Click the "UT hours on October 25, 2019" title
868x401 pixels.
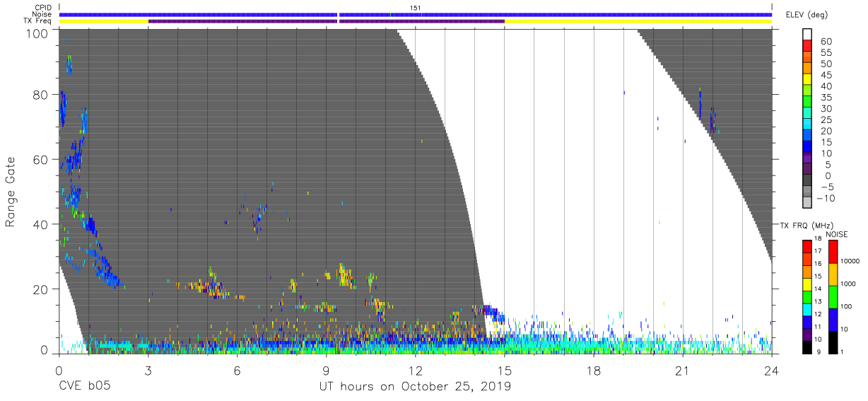415,387
